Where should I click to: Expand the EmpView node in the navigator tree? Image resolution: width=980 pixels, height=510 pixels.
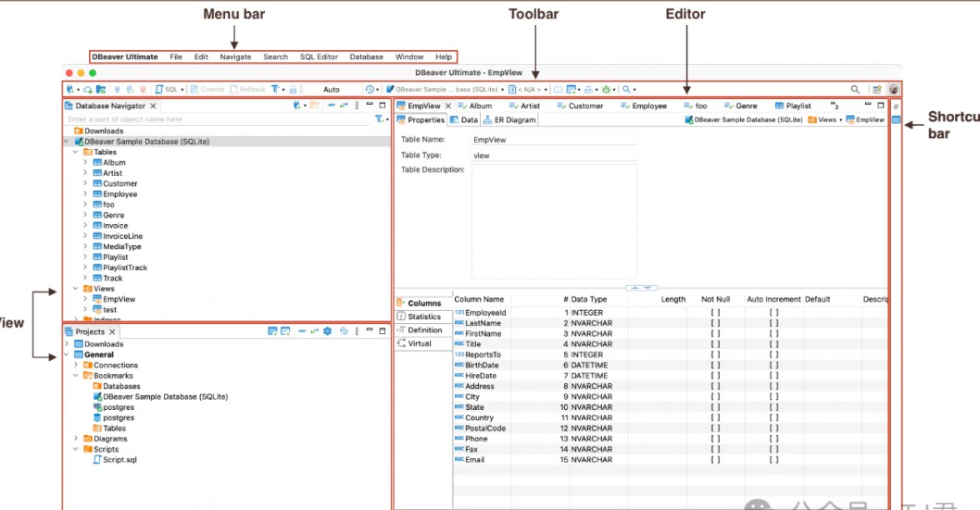coord(85,299)
